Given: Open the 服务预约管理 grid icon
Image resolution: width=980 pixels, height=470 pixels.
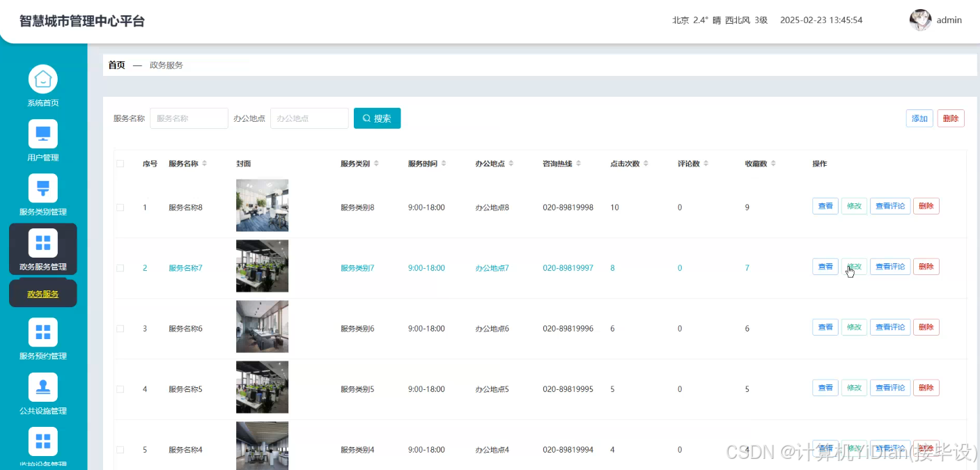Looking at the screenshot, I should point(43,332).
